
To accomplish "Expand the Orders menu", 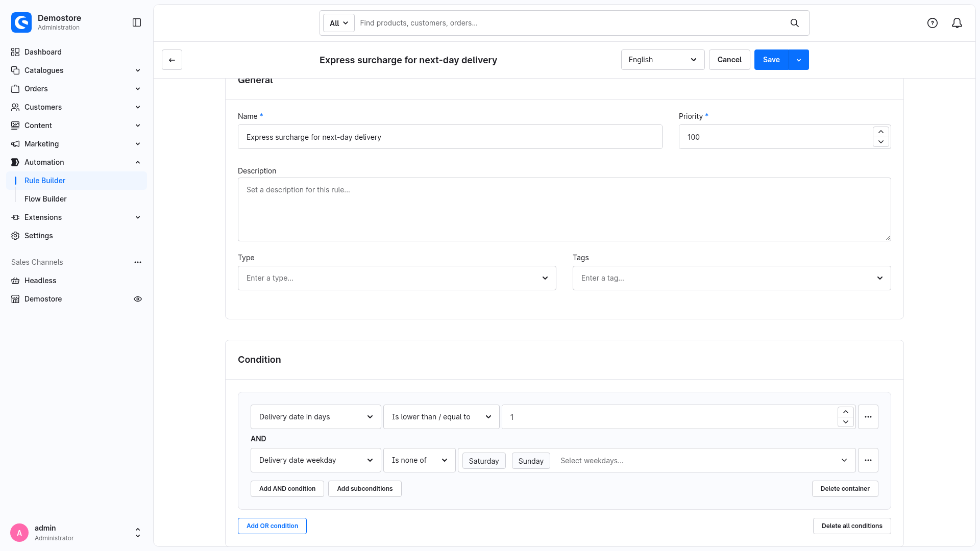I will 77,89.
